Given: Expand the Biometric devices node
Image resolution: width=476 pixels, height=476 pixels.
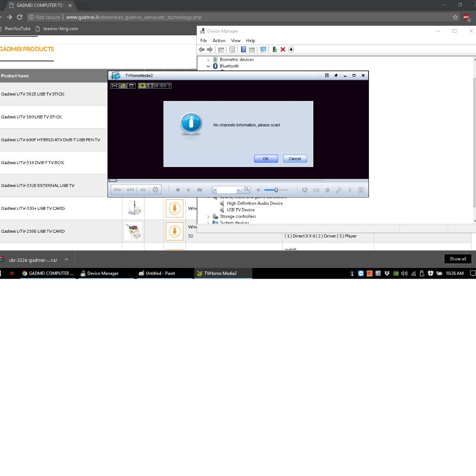Looking at the screenshot, I should pos(208,59).
